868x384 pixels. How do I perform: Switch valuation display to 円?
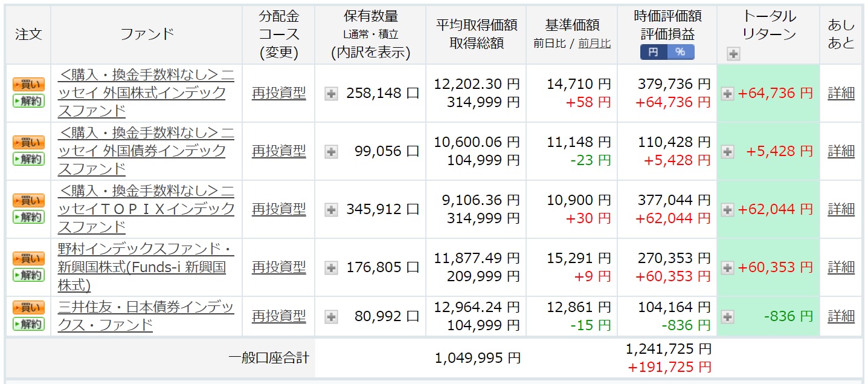pos(653,52)
